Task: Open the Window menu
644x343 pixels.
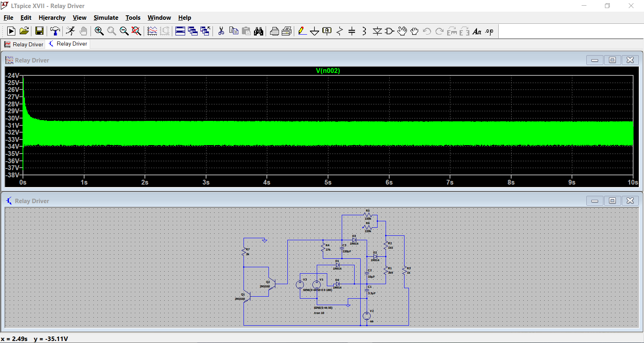Action: pos(159,18)
